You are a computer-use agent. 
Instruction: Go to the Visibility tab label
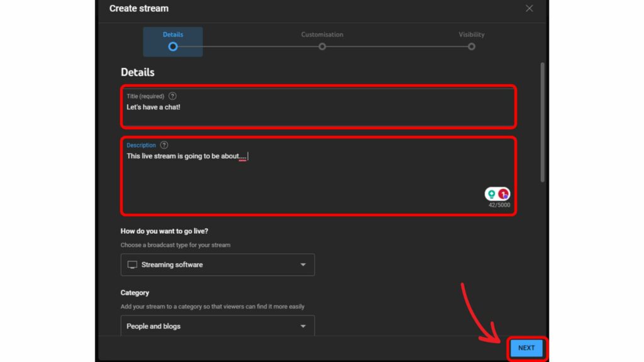click(471, 35)
